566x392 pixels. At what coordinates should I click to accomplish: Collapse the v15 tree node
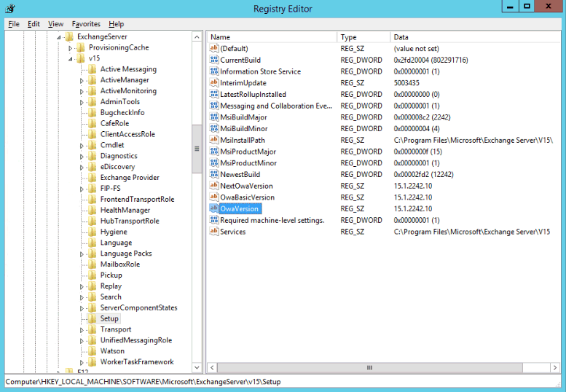click(x=71, y=59)
